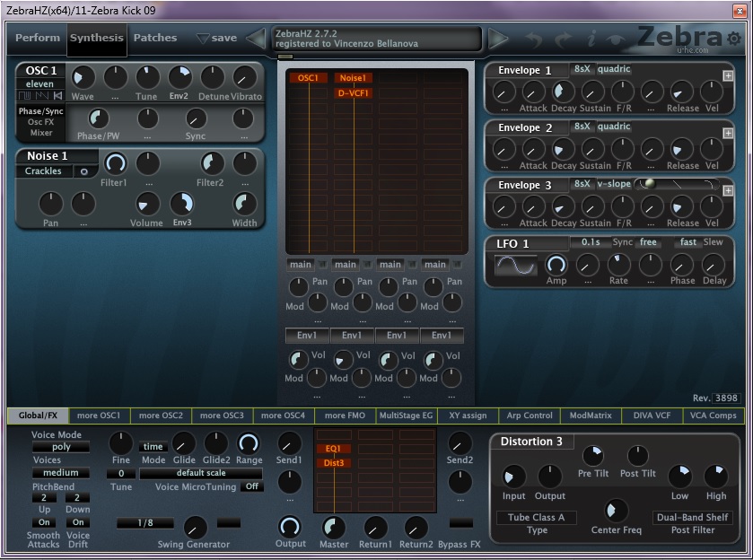Click the preset info 'i' icon
Screen dimensions: 753x560
click(591, 39)
